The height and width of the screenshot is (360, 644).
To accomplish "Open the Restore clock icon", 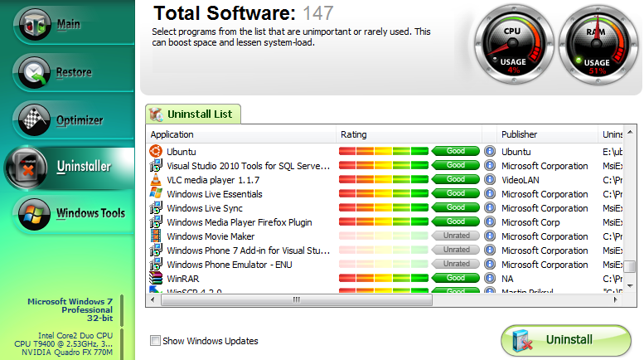I will pyautogui.click(x=35, y=73).
